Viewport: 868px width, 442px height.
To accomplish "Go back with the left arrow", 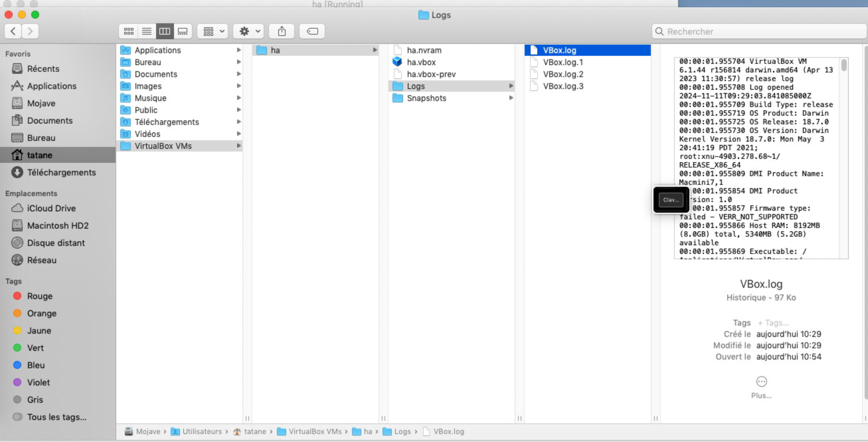I will [x=13, y=31].
